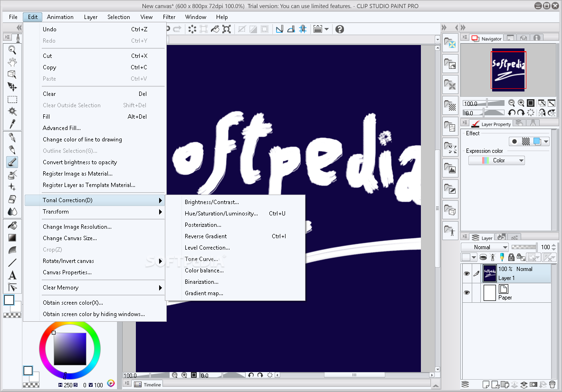Open the layer blending mode Normal dropdown
562x392 pixels.
click(485, 247)
